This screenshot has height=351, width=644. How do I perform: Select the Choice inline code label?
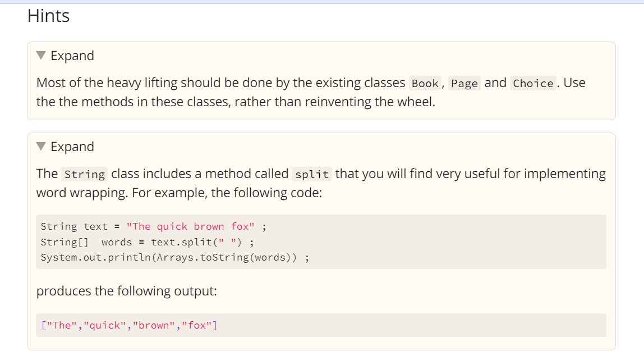pyautogui.click(x=532, y=83)
